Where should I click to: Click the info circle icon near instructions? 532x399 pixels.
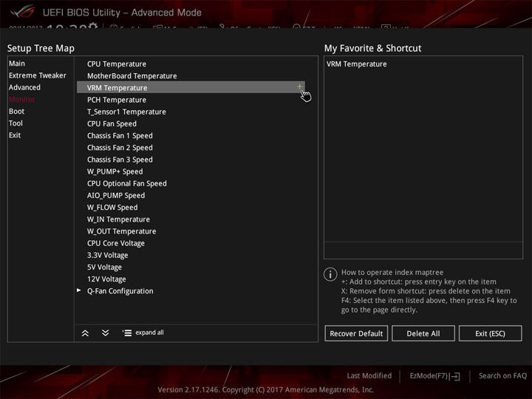pyautogui.click(x=330, y=274)
